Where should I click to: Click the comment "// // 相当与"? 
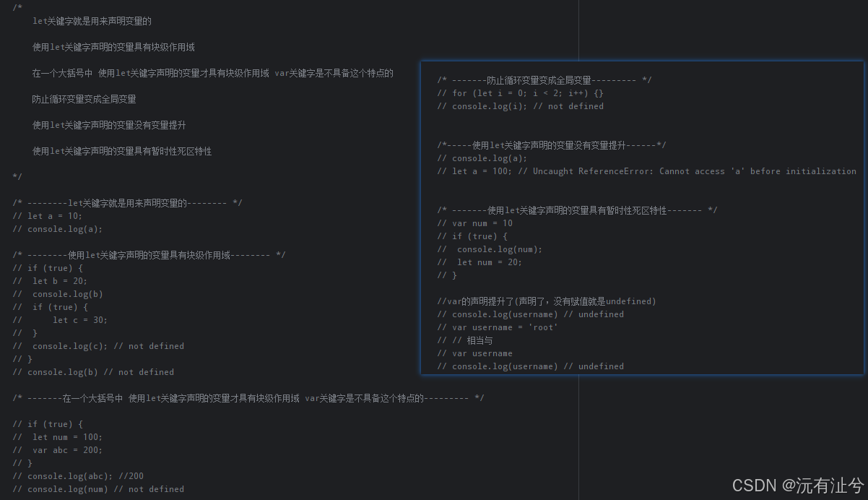pyautogui.click(x=464, y=340)
